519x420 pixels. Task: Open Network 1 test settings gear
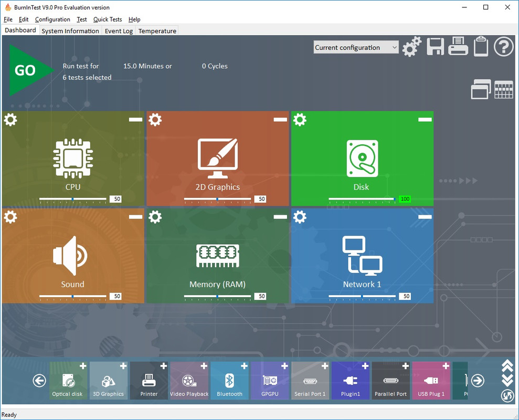pos(300,217)
